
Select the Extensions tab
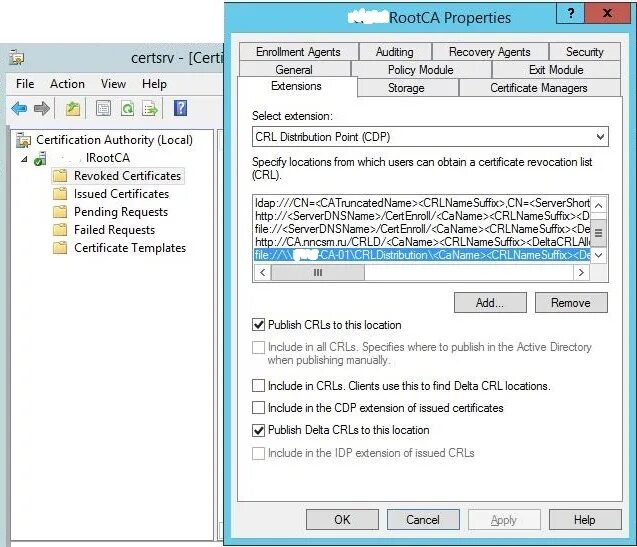coord(297,86)
